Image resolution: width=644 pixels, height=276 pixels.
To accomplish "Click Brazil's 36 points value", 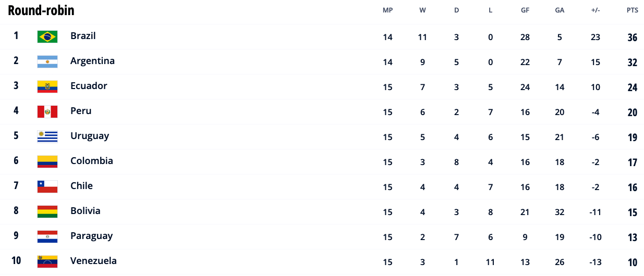I will tap(633, 37).
